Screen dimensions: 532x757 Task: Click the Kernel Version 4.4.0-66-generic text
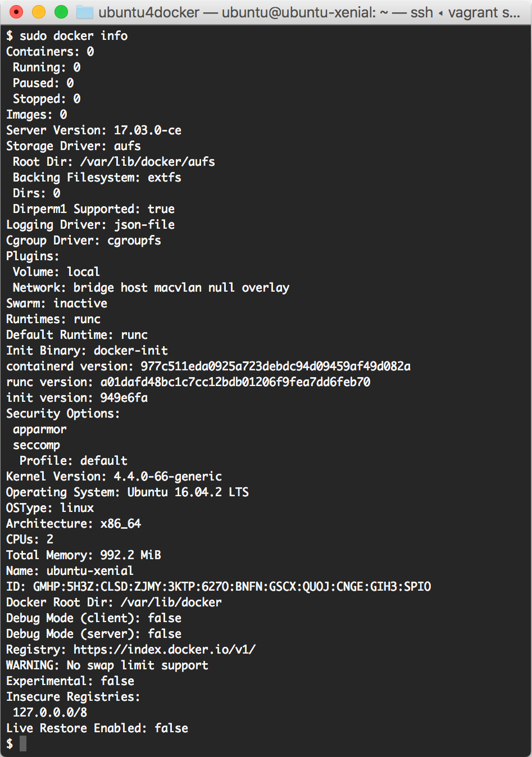114,477
